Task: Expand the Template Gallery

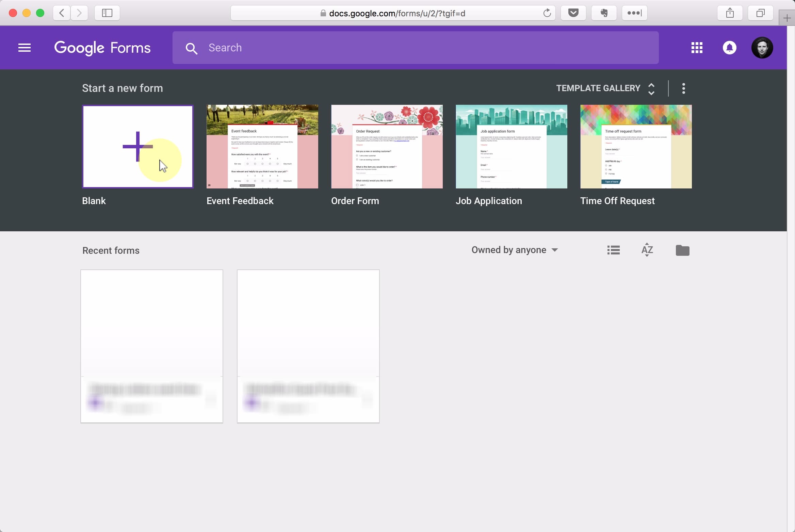Action: [605, 88]
